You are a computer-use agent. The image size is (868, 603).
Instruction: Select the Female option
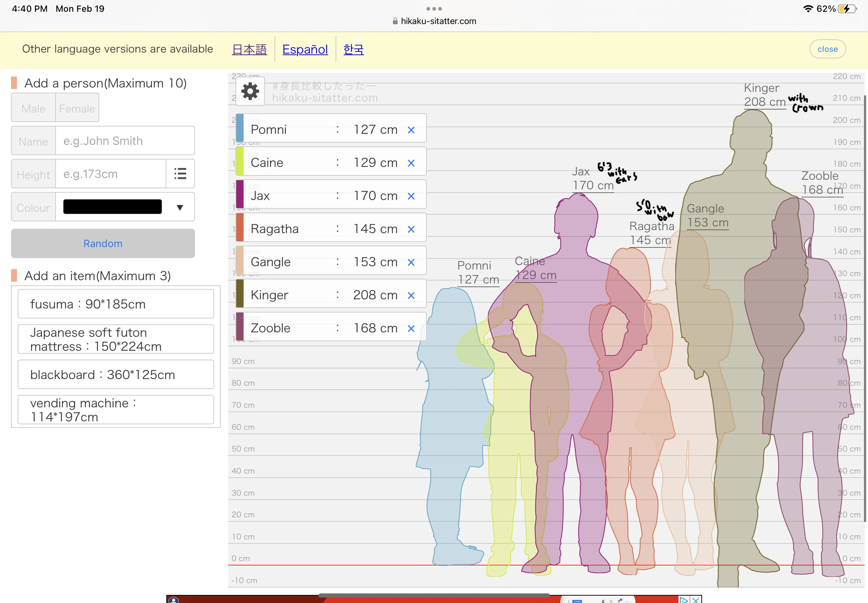pos(77,108)
